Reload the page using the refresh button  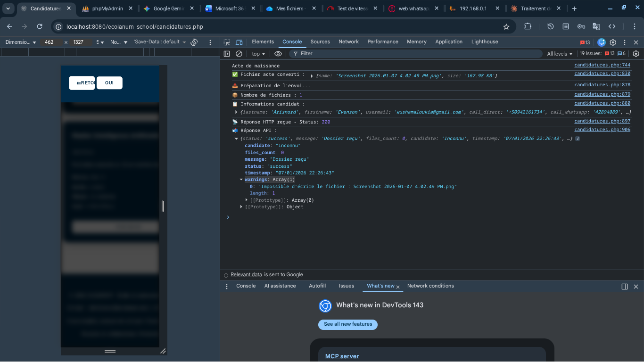(40, 27)
